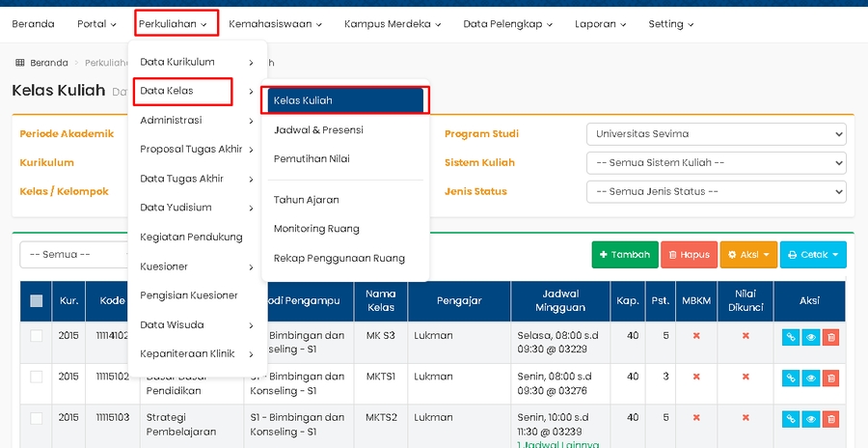This screenshot has height=448, width=868.
Task: Click the link icon in the MK S3 row
Action: click(x=790, y=337)
